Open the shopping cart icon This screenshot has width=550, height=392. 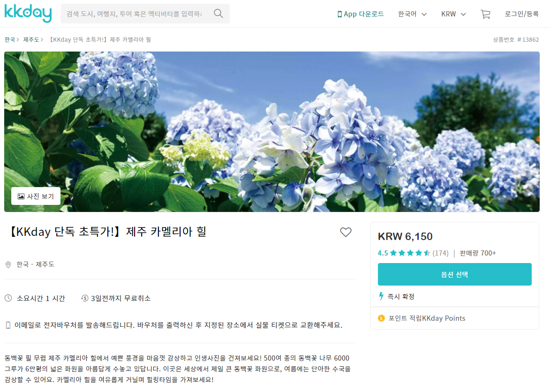tap(485, 14)
